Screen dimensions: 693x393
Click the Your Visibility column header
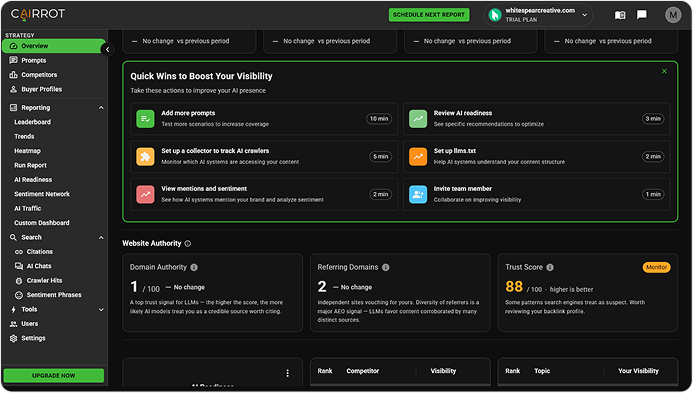pos(638,371)
